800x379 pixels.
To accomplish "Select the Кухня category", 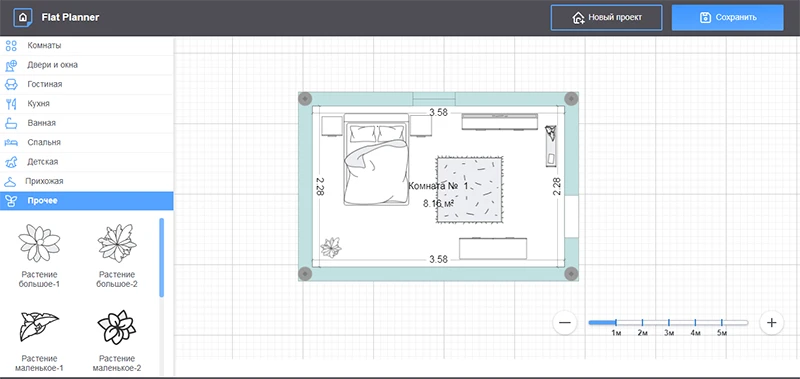I will [87, 104].
